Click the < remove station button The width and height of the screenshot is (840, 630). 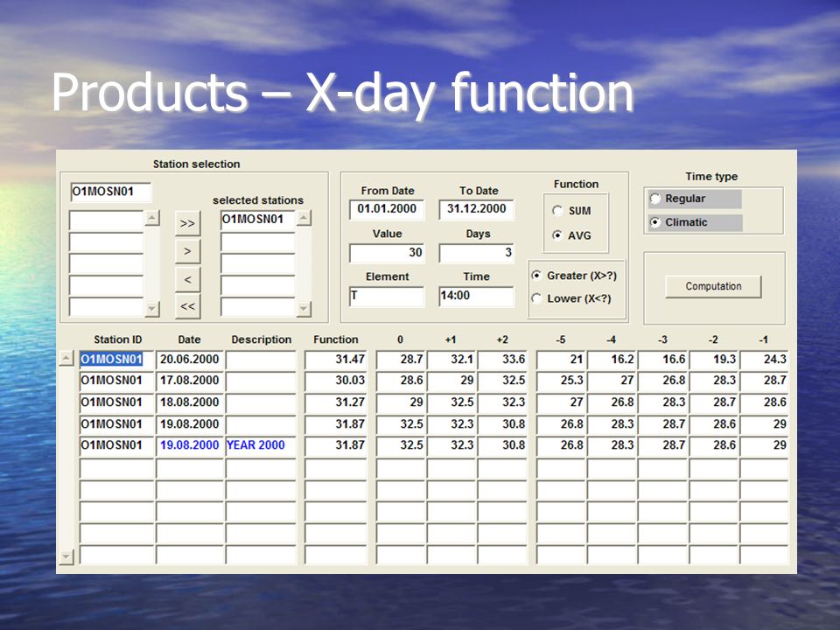coord(187,279)
